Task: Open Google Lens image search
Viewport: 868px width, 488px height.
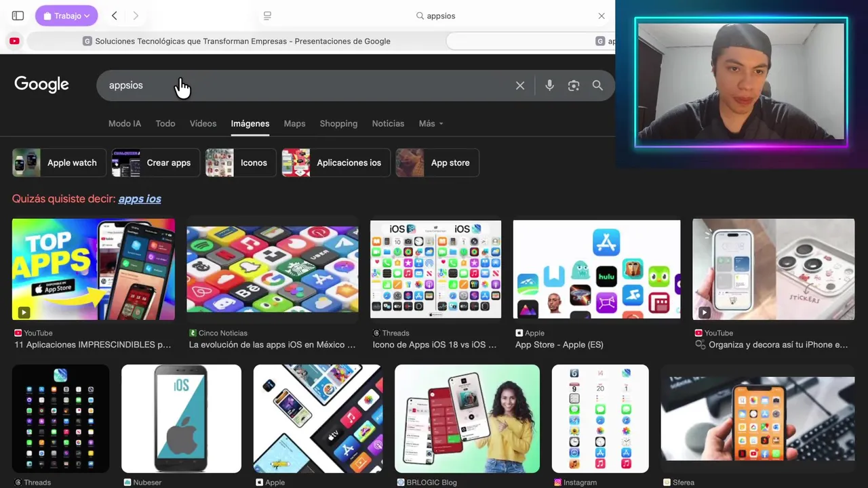Action: pyautogui.click(x=574, y=85)
